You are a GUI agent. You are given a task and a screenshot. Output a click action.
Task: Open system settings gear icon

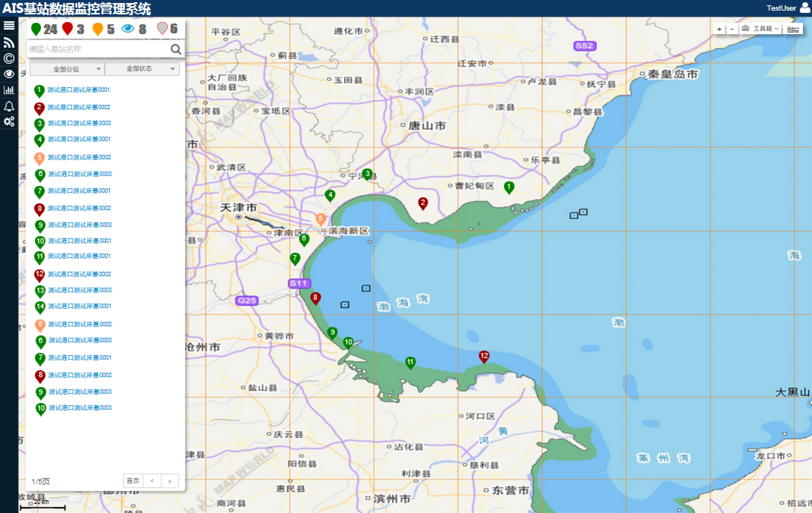click(x=9, y=122)
